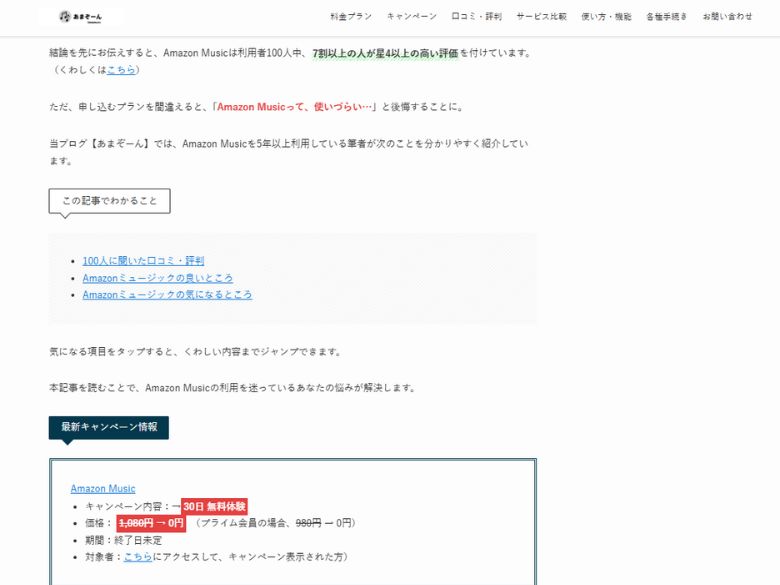Open the お問い合わせ menu item
This screenshot has height=585, width=780.
[727, 16]
